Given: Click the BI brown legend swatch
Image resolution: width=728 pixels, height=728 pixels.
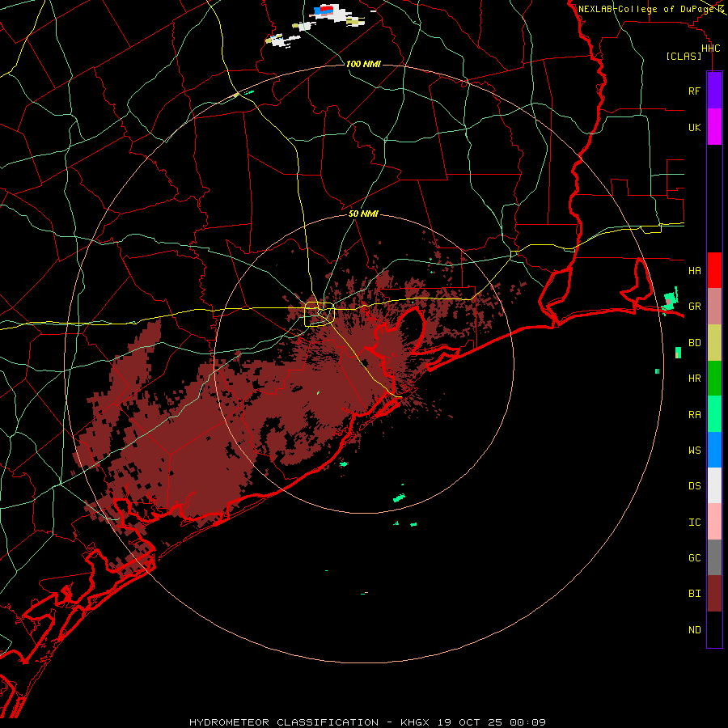Looking at the screenshot, I should pos(714,594).
